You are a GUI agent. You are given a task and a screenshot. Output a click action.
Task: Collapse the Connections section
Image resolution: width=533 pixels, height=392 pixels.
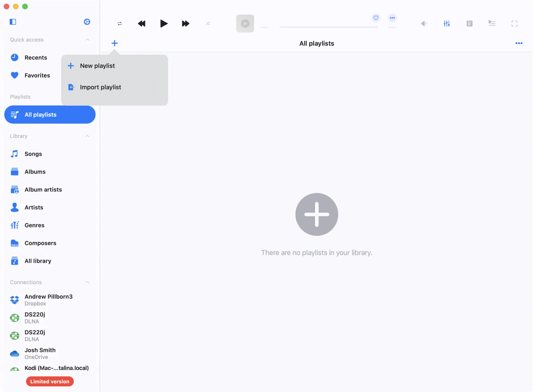point(87,282)
